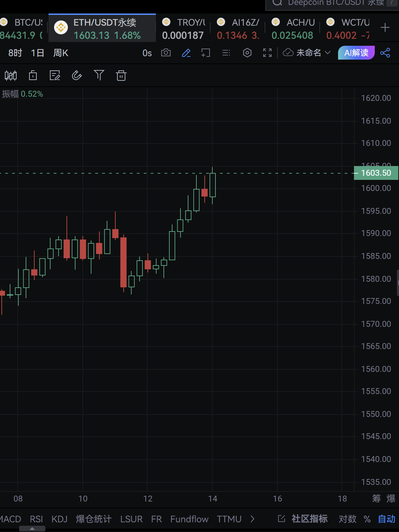399x532 pixels.
Task: Open the screenshot camera tool
Action: tap(166, 53)
